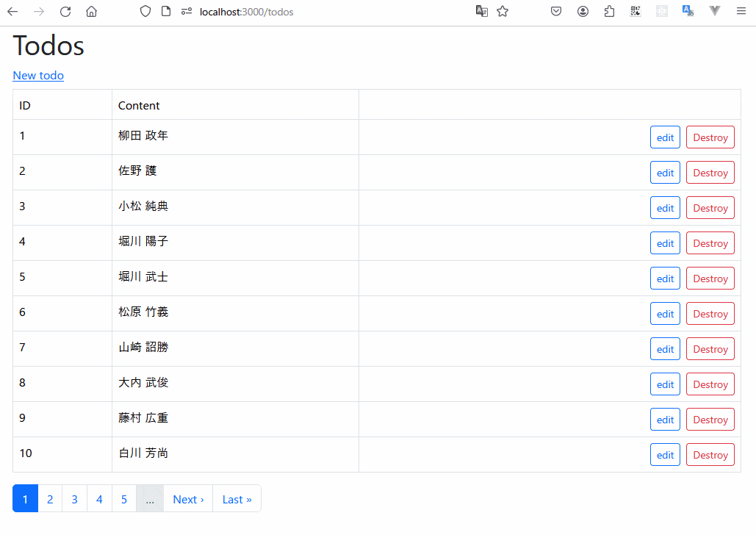Click edit for todo 山崎 詔勝
The width and height of the screenshot is (756, 535).
665,349
